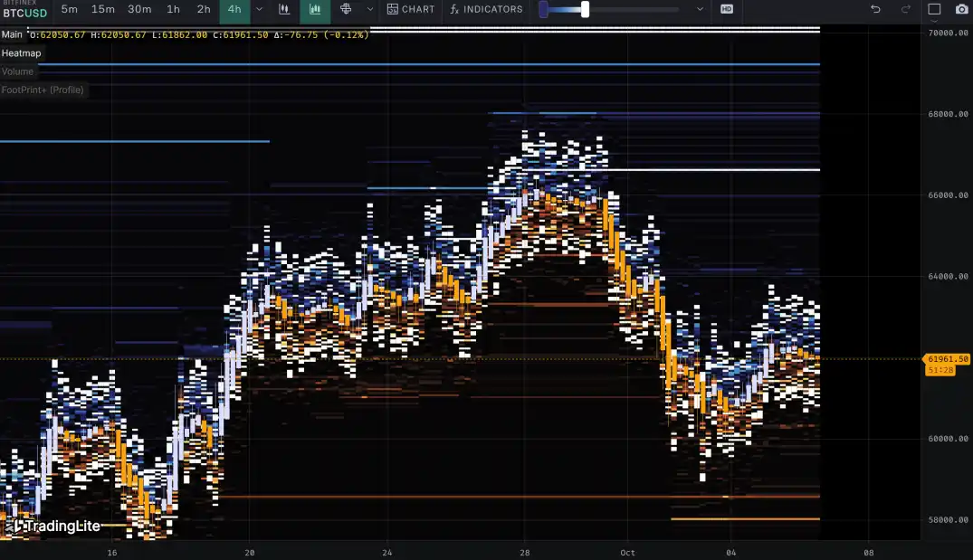Screen dimensions: 973x560
Task: Click the volume bars chart icon
Action: click(315, 9)
